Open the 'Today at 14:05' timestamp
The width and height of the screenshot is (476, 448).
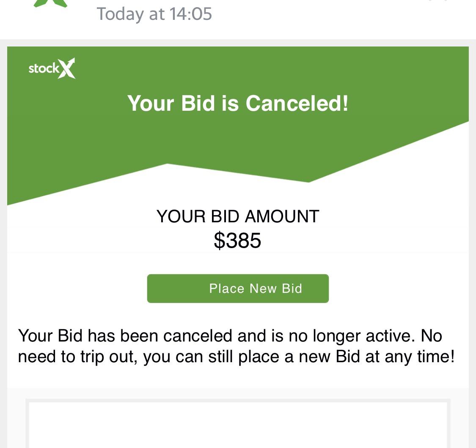pos(154,14)
